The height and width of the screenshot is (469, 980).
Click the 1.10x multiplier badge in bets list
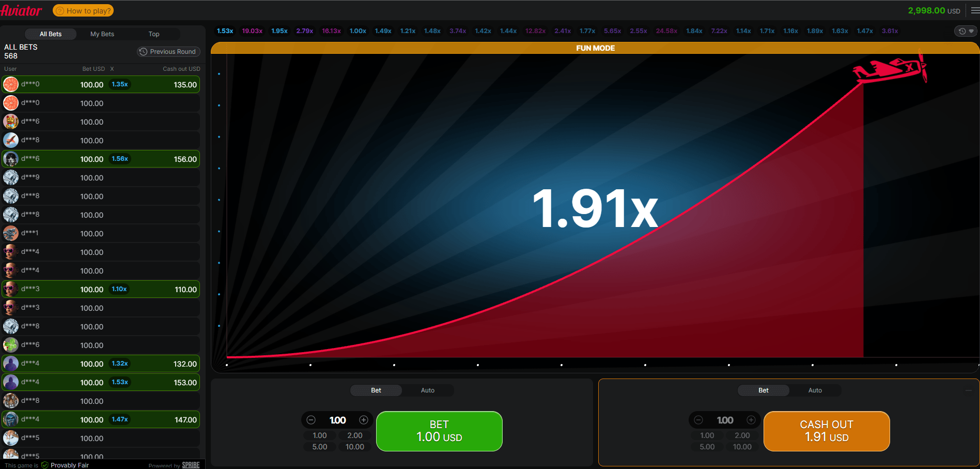click(x=119, y=289)
